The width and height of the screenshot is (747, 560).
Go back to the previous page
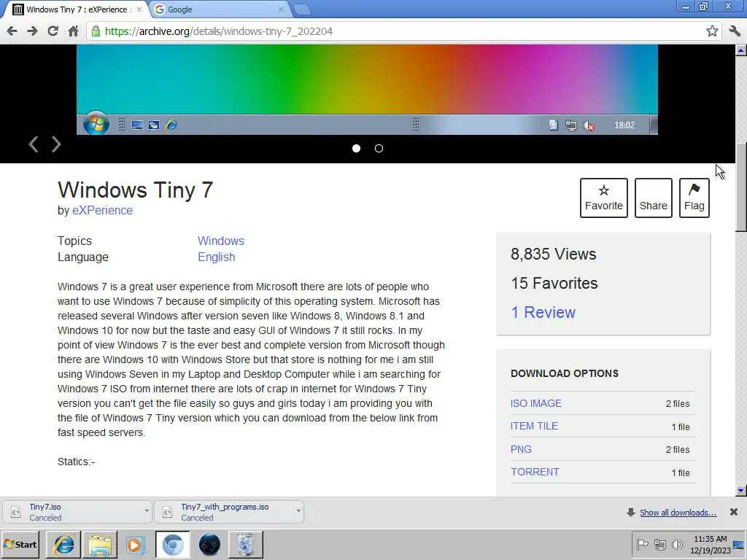coord(12,31)
